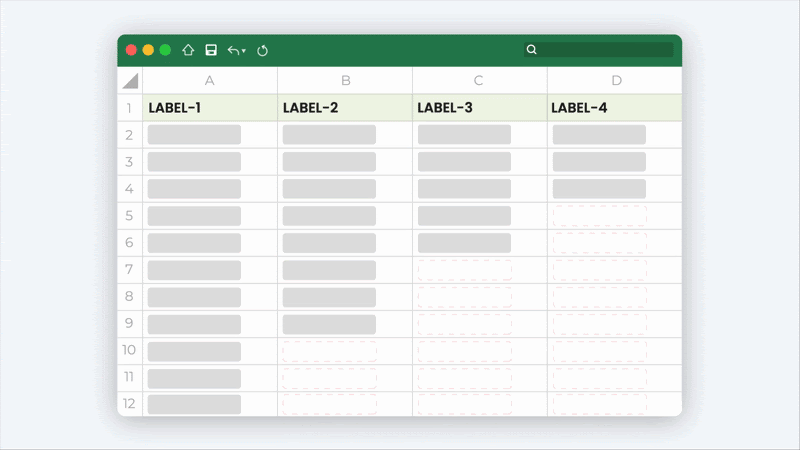Viewport: 800px width, 450px height.
Task: Select the LABEL-1 header cell
Action: [x=210, y=108]
